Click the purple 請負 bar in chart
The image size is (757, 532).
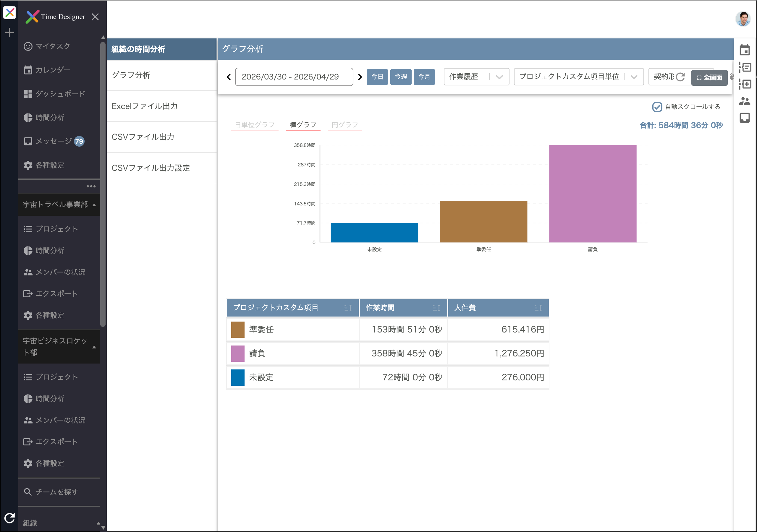(593, 194)
